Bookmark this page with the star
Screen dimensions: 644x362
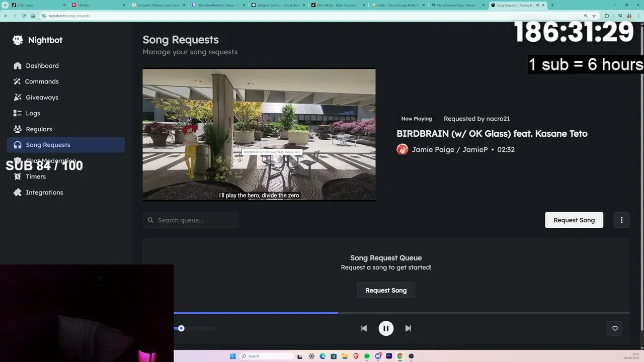[594, 16]
